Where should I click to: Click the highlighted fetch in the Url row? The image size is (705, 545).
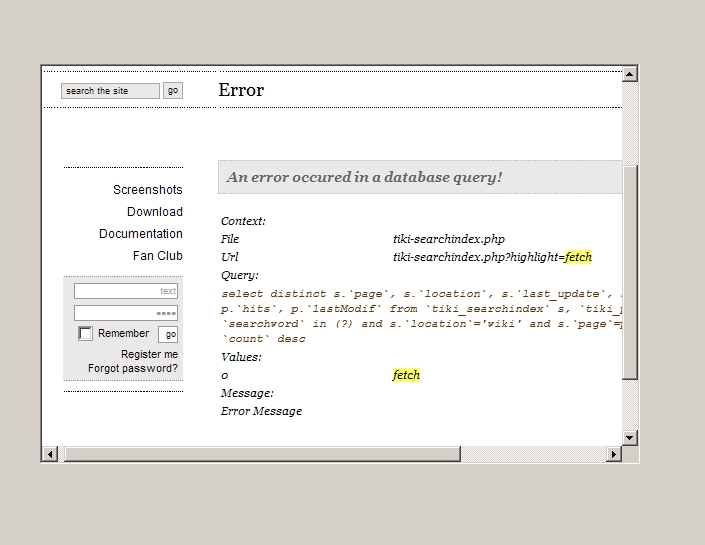pos(578,257)
